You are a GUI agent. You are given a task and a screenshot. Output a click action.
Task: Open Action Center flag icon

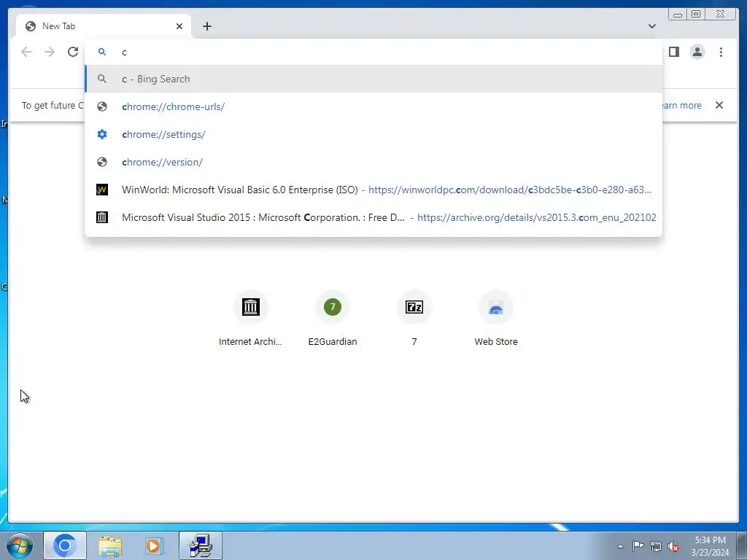638,546
